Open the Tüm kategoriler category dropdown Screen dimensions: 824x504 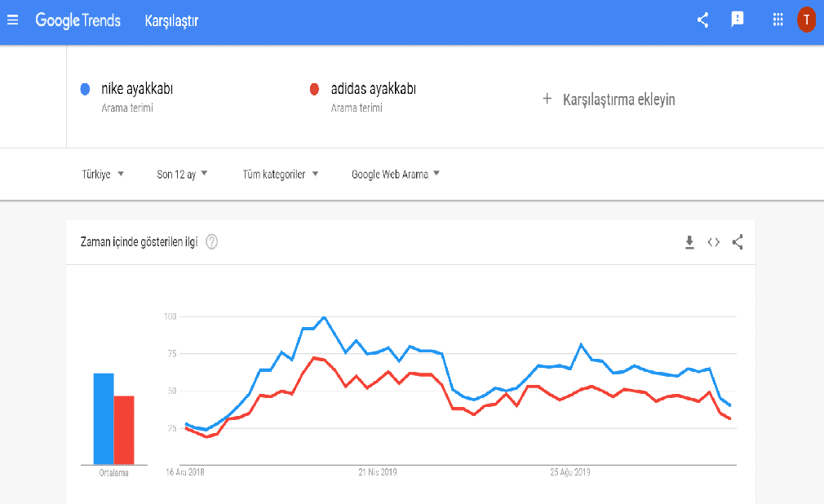point(279,174)
